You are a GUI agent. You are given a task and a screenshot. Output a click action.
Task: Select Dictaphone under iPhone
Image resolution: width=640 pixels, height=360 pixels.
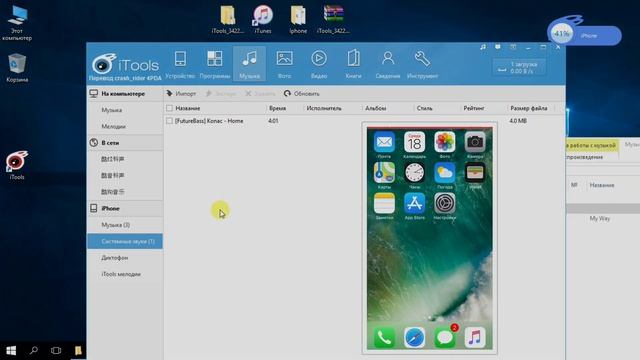click(x=115, y=258)
